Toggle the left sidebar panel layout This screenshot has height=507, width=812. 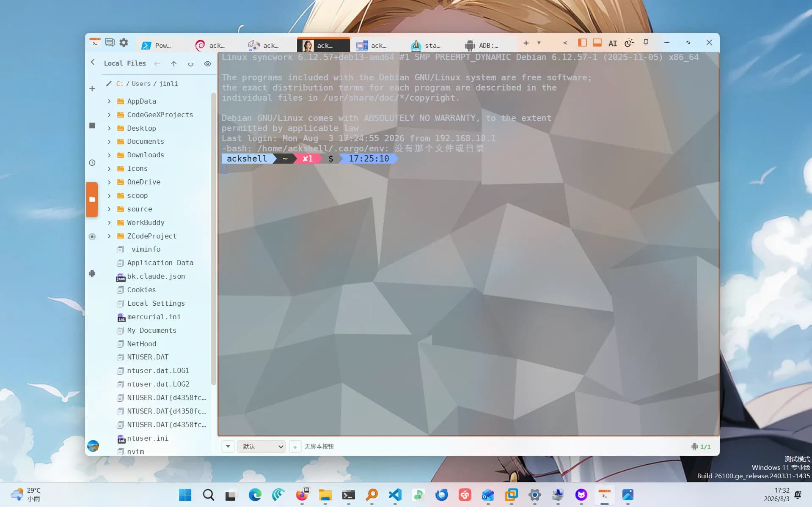pyautogui.click(x=582, y=43)
